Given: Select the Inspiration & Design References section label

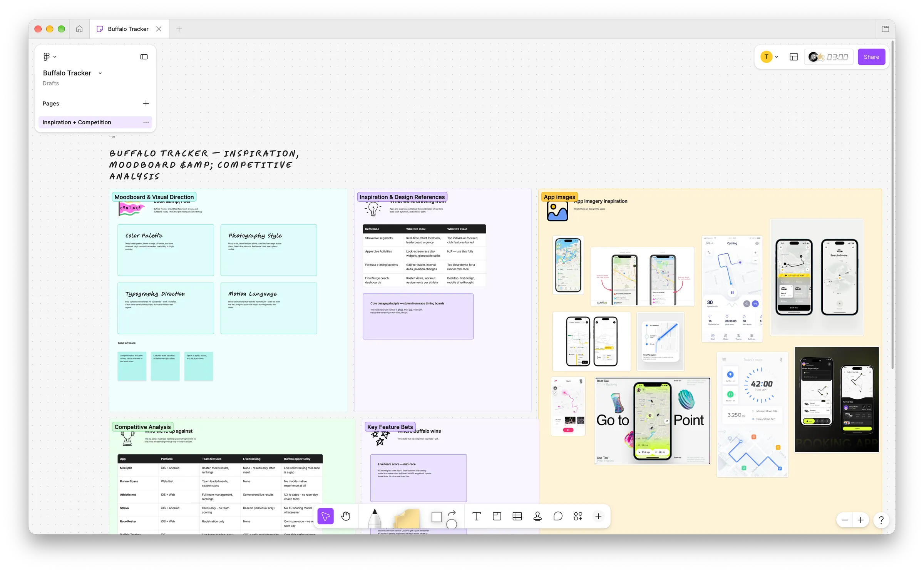Looking at the screenshot, I should pos(402,197).
